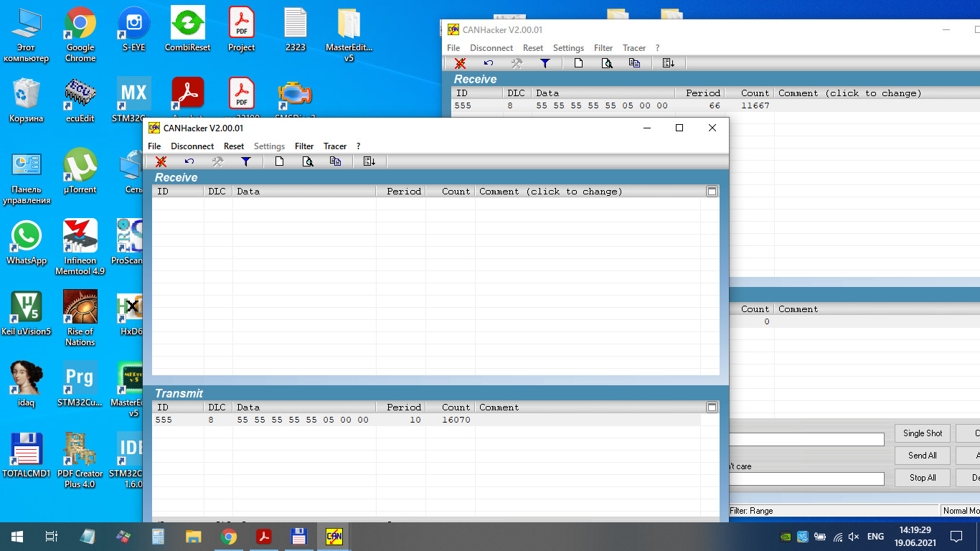
Task: Select the idaq desktop icon
Action: point(27,385)
